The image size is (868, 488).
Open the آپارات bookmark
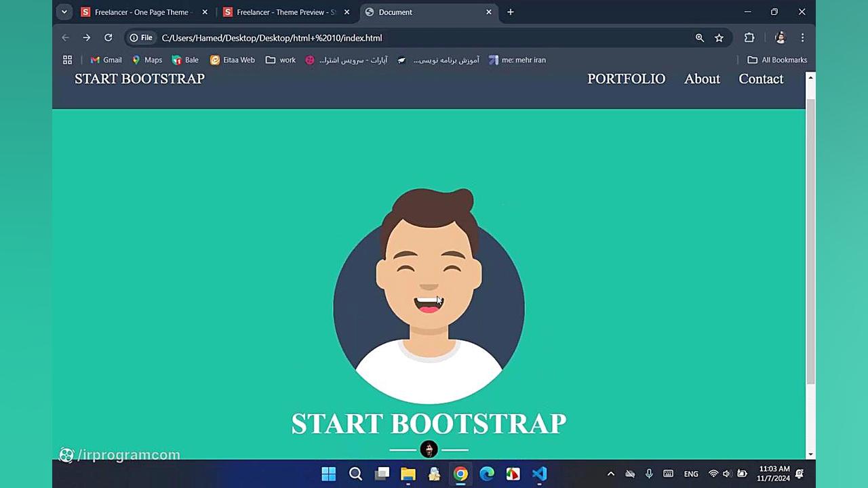[x=346, y=60]
